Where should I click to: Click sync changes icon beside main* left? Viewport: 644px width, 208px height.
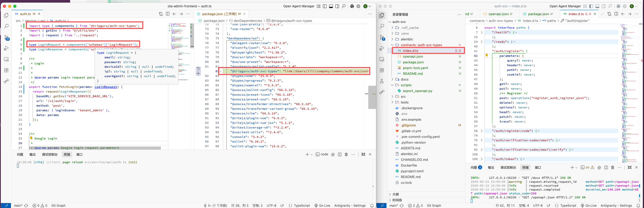pyautogui.click(x=26, y=206)
